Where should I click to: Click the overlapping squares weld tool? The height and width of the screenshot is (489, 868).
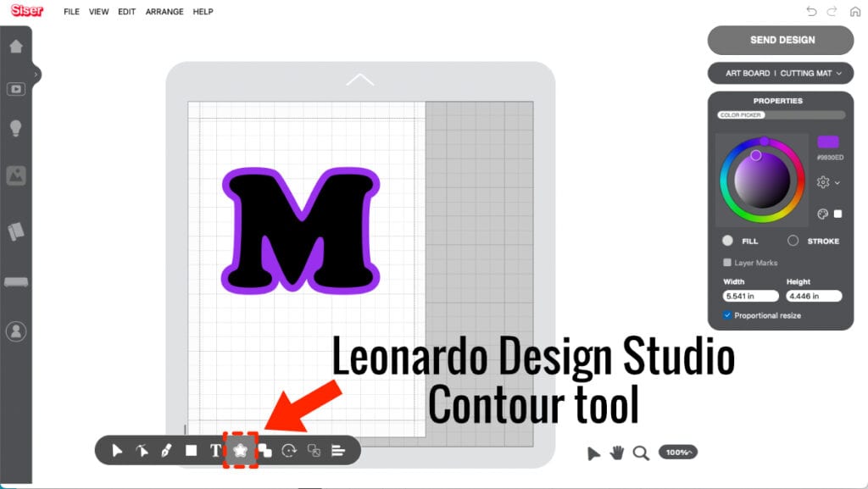(x=265, y=451)
